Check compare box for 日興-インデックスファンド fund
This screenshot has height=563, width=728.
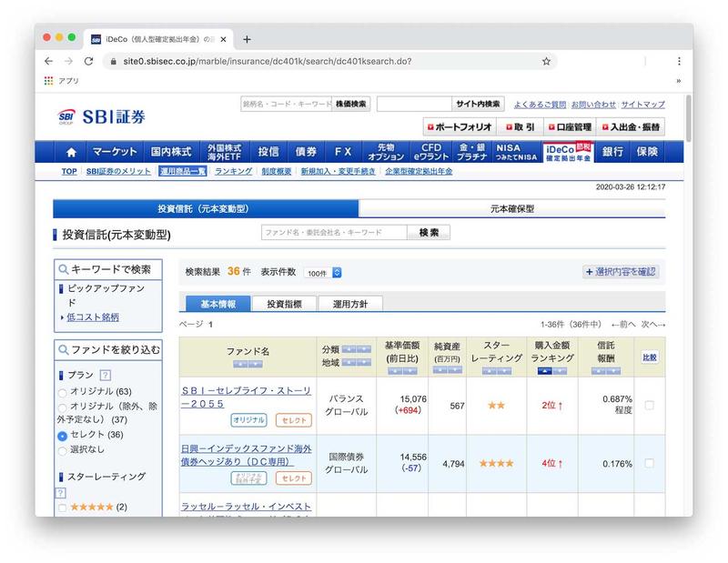coord(649,463)
